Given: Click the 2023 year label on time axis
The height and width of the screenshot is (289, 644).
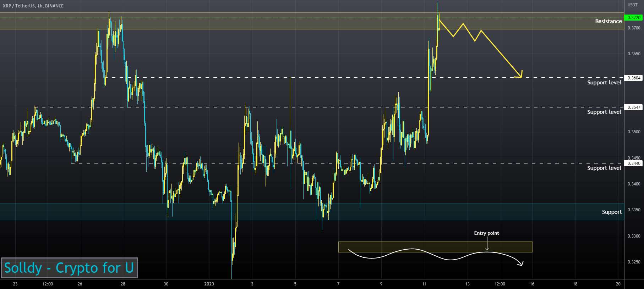Looking at the screenshot, I should point(209,284).
